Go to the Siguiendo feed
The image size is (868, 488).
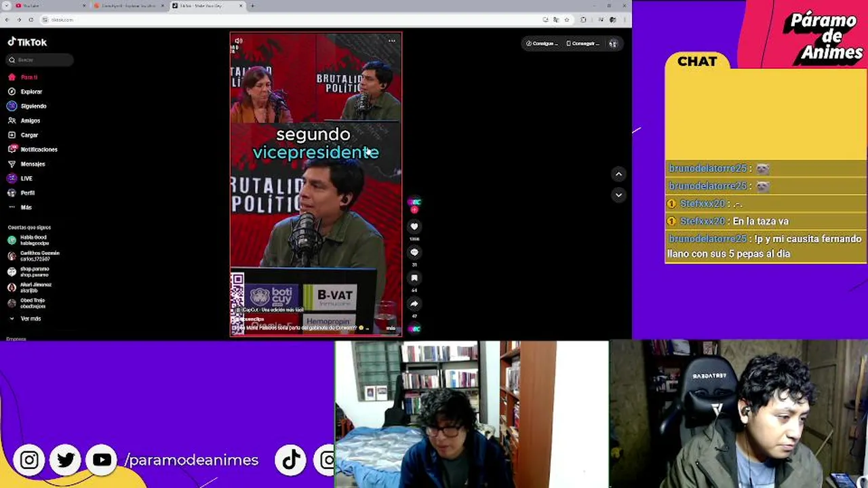(x=27, y=106)
